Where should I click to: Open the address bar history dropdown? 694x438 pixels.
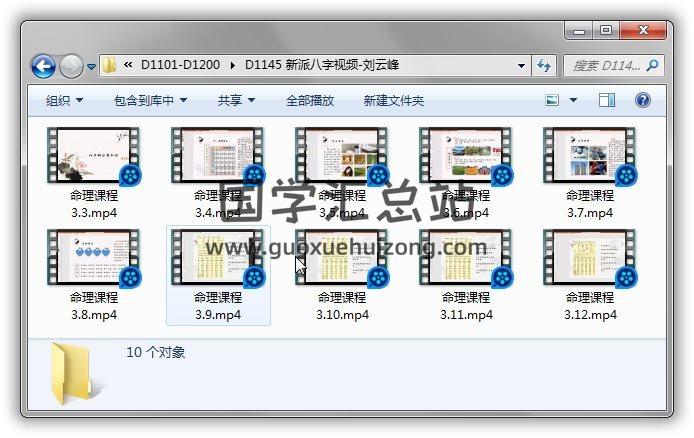click(x=521, y=66)
